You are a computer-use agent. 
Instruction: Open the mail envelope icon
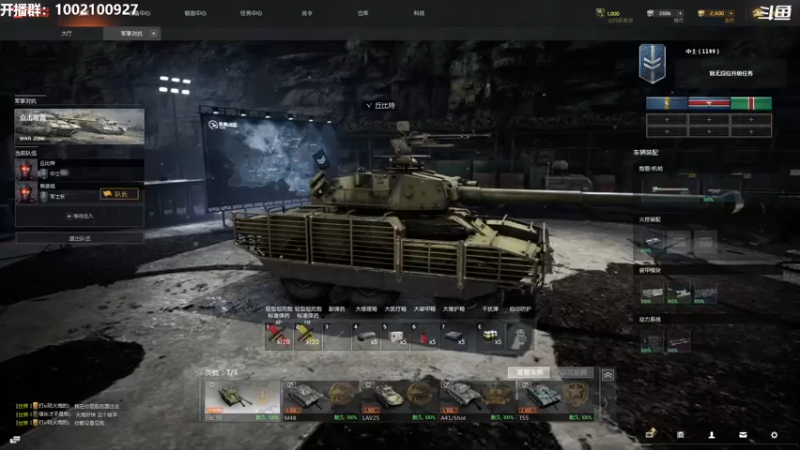coord(743,435)
